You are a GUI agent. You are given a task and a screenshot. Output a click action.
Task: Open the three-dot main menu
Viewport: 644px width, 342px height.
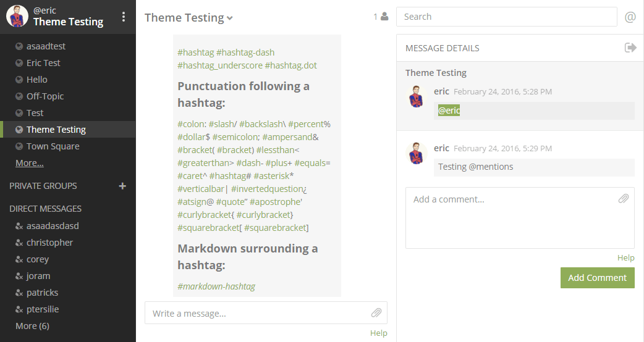124,17
